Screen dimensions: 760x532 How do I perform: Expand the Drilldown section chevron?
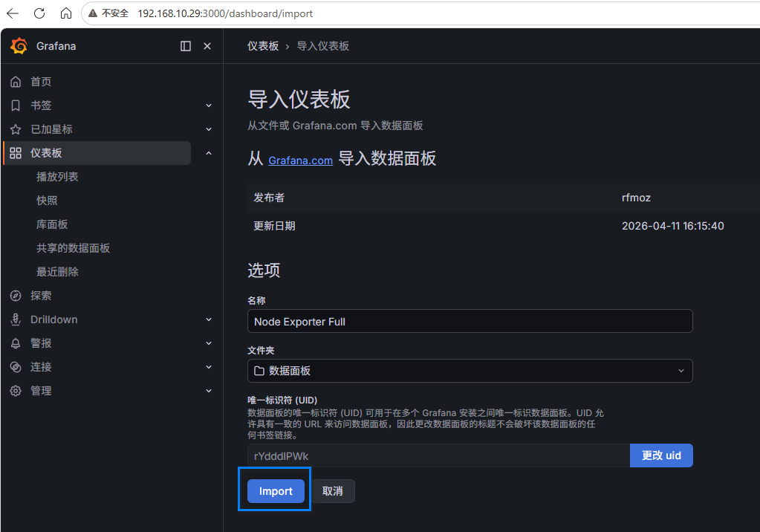(209, 319)
